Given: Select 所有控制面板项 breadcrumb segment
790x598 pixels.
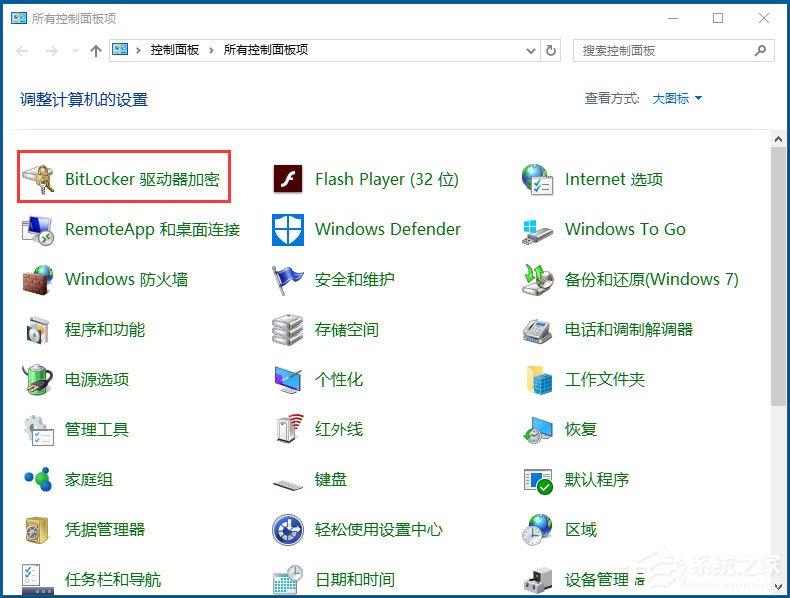Looking at the screenshot, I should click(x=265, y=50).
